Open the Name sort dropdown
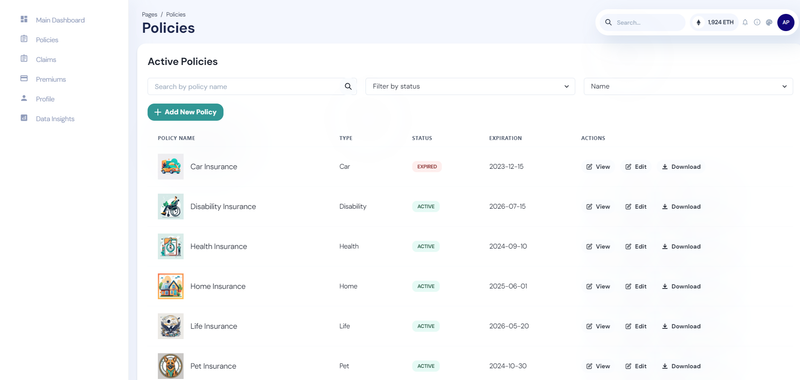Viewport: 800px width, 380px height. pos(688,87)
